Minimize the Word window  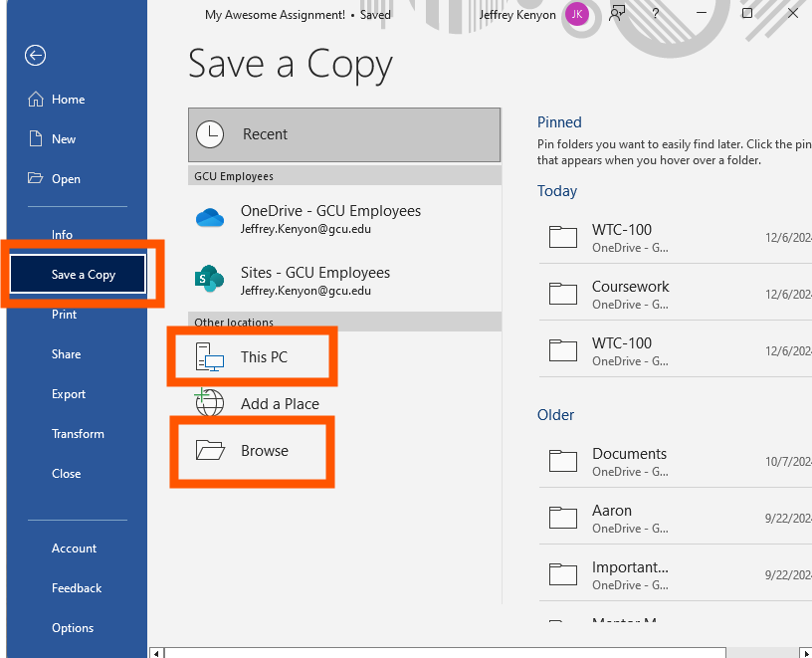[702, 13]
